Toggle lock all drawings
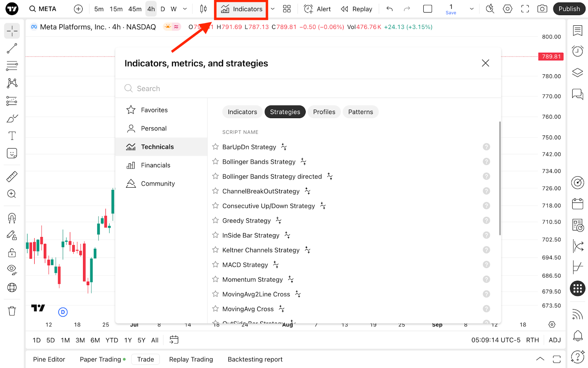This screenshot has height=368, width=588. point(12,253)
